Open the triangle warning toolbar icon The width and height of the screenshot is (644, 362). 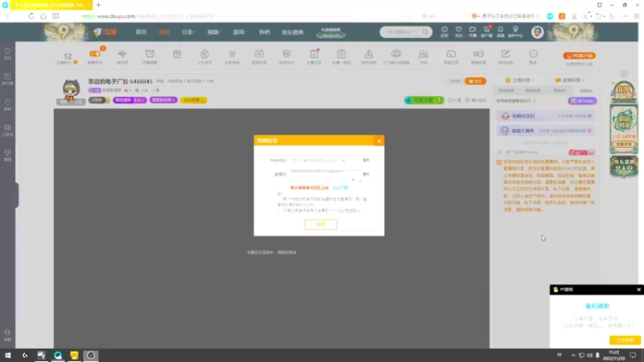point(369,54)
